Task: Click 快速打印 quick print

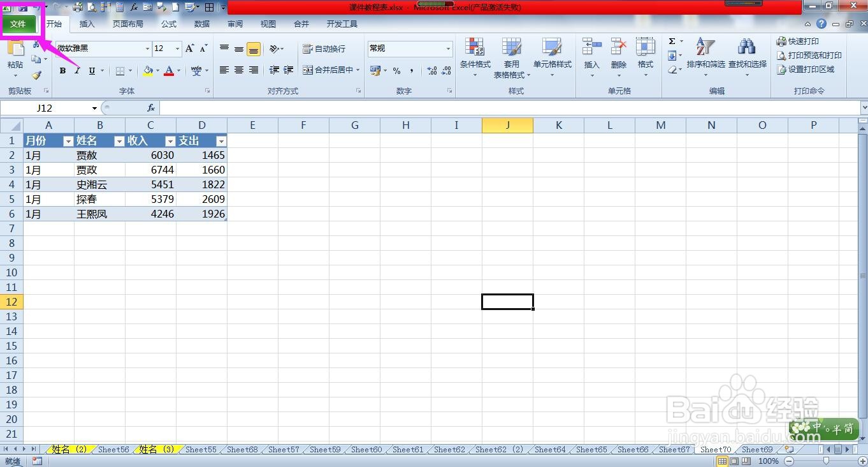Action: 797,41
